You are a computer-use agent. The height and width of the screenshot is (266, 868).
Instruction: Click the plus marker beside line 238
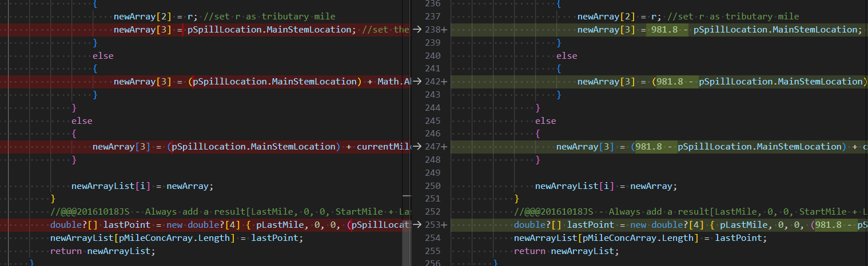click(443, 30)
